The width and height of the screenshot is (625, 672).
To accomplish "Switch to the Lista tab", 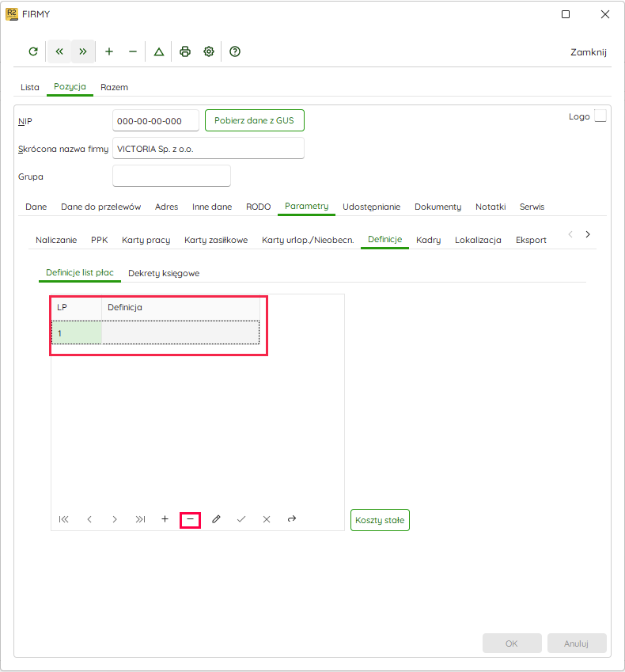I will 30,87.
